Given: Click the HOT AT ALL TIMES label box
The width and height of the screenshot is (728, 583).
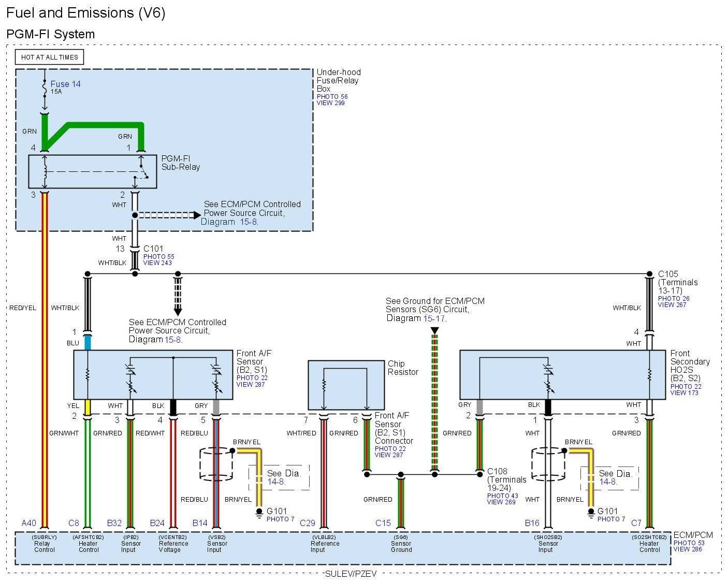Looking at the screenshot, I should [x=50, y=57].
